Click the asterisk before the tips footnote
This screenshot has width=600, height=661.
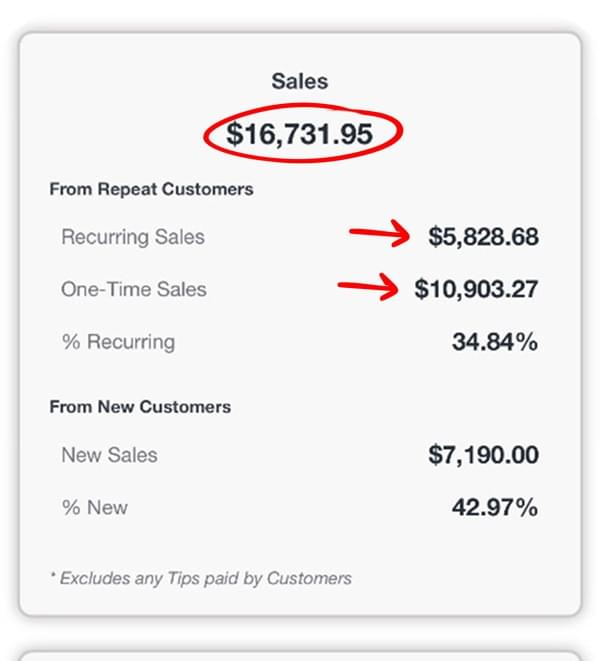coord(52,577)
